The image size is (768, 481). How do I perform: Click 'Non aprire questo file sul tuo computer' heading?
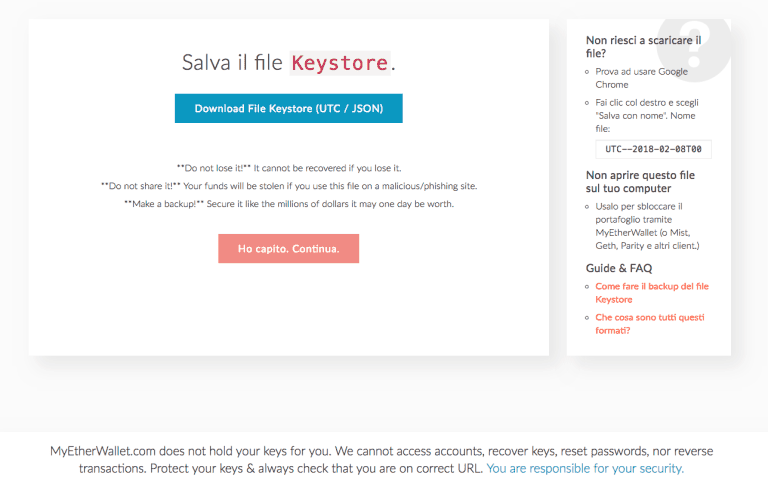pyautogui.click(x=640, y=182)
